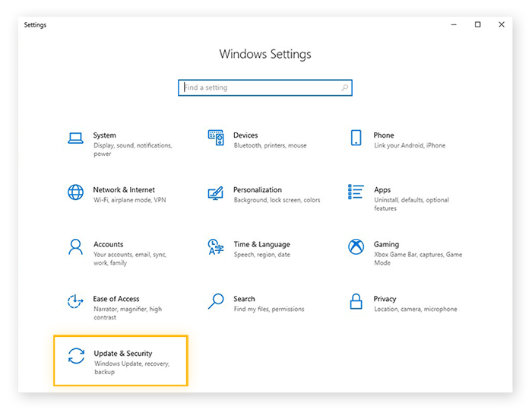532x413 pixels.
Task: Open the Ease of Access icon
Action: (x=75, y=301)
